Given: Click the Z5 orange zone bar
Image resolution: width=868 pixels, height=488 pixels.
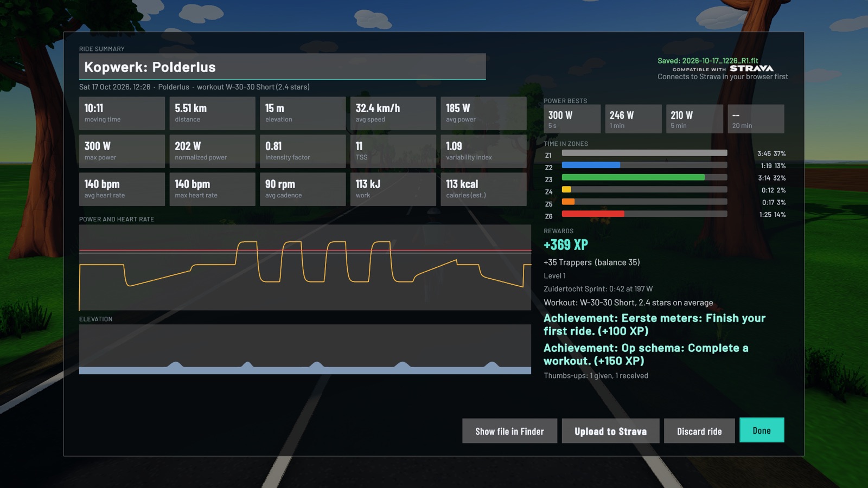Looking at the screenshot, I should (568, 202).
